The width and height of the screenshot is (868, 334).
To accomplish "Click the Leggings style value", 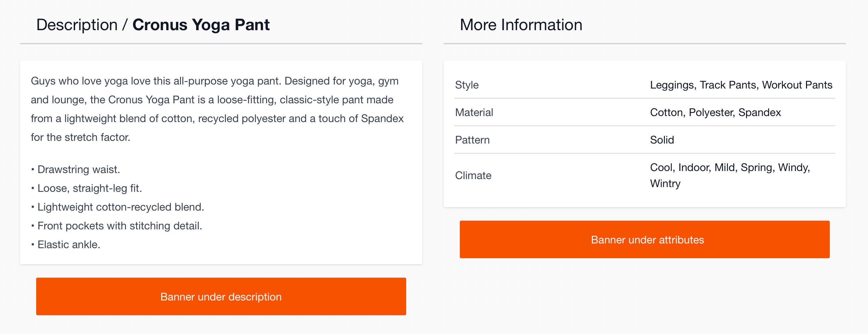I will click(x=673, y=85).
